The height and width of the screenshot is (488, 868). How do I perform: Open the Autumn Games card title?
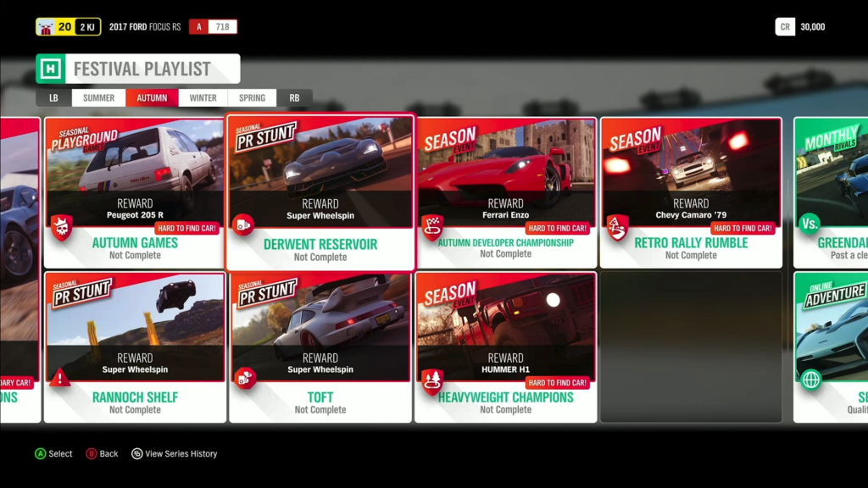[135, 243]
